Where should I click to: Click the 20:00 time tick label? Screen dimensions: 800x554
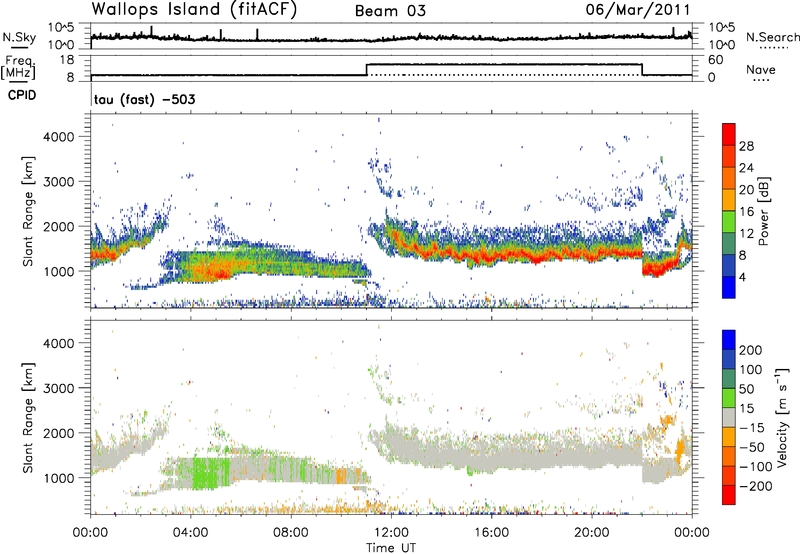pyautogui.click(x=592, y=533)
